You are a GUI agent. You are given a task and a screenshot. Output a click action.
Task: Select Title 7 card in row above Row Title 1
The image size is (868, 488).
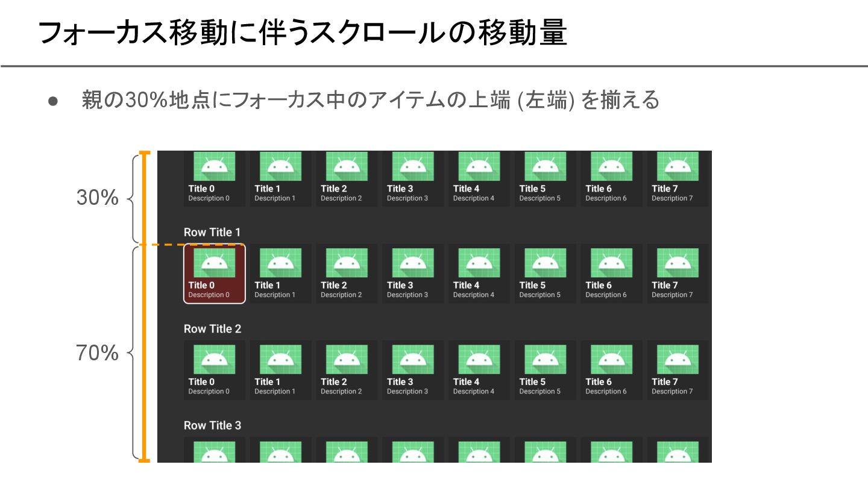coord(679,179)
